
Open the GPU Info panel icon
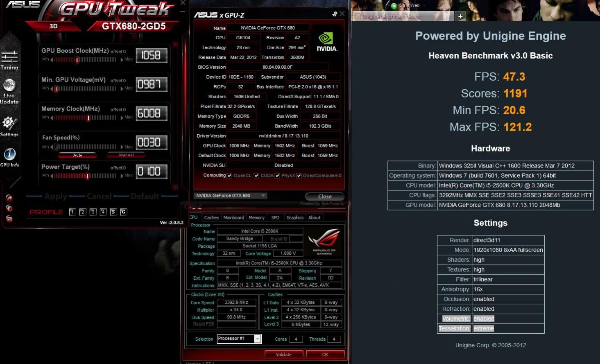click(x=9, y=158)
